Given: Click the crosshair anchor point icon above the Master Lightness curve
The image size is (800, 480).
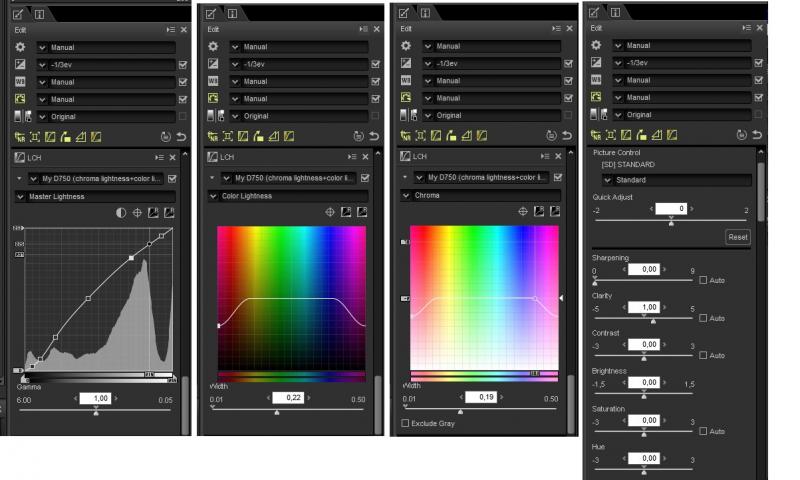Looking at the screenshot, I should (137, 213).
